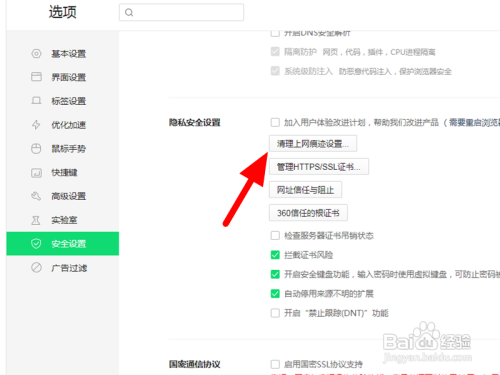Click the search magnifier icon

pos(129,13)
